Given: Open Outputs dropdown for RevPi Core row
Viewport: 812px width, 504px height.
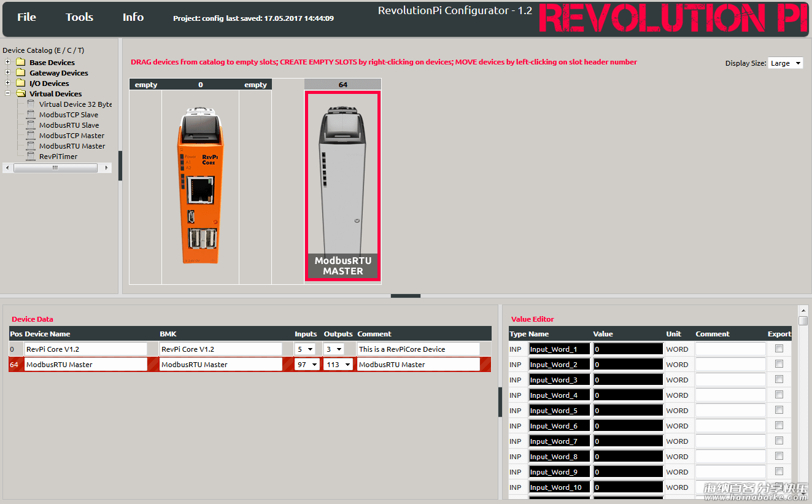Looking at the screenshot, I should [334, 349].
